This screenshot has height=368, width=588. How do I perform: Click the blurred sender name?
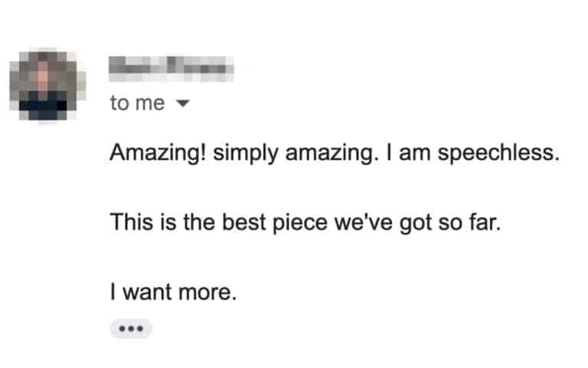pos(171,68)
